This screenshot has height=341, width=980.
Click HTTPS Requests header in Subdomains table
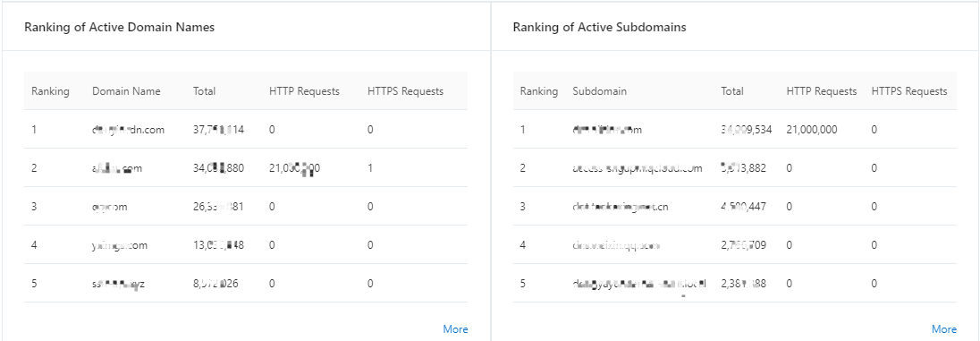pyautogui.click(x=909, y=91)
